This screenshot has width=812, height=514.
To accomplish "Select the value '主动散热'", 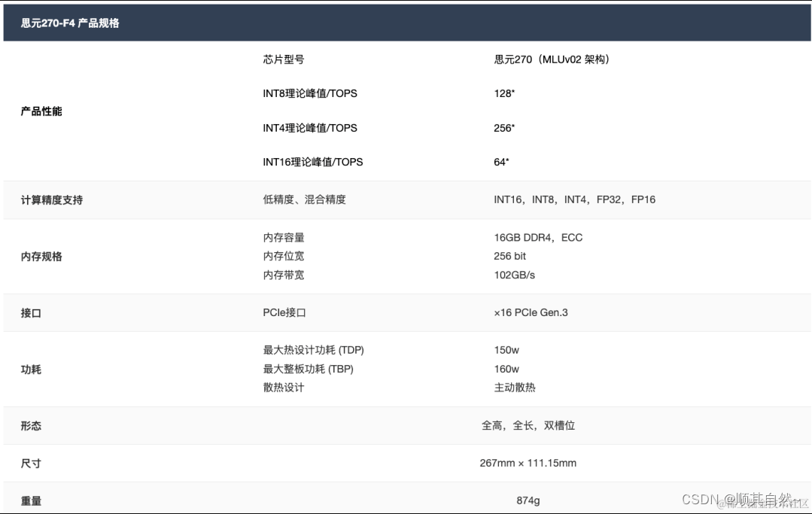I will click(514, 388).
